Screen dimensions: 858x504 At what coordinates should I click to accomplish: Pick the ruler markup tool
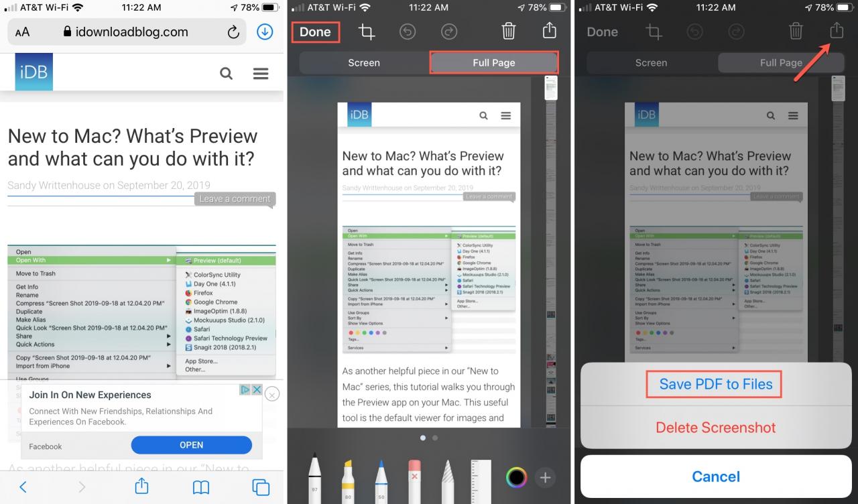click(x=481, y=477)
